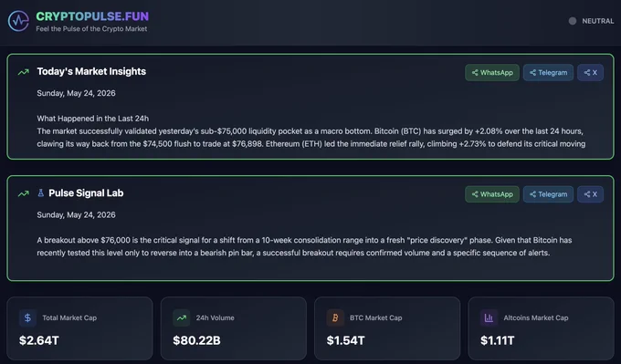Share Pulse Signal Lab via Telegram
Viewport: 621px width, 364px height.
(548, 194)
